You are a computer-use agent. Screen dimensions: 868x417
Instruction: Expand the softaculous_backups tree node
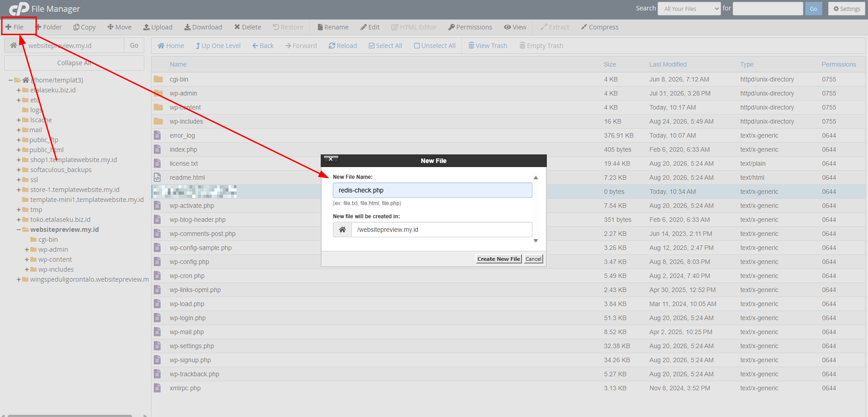pos(19,170)
